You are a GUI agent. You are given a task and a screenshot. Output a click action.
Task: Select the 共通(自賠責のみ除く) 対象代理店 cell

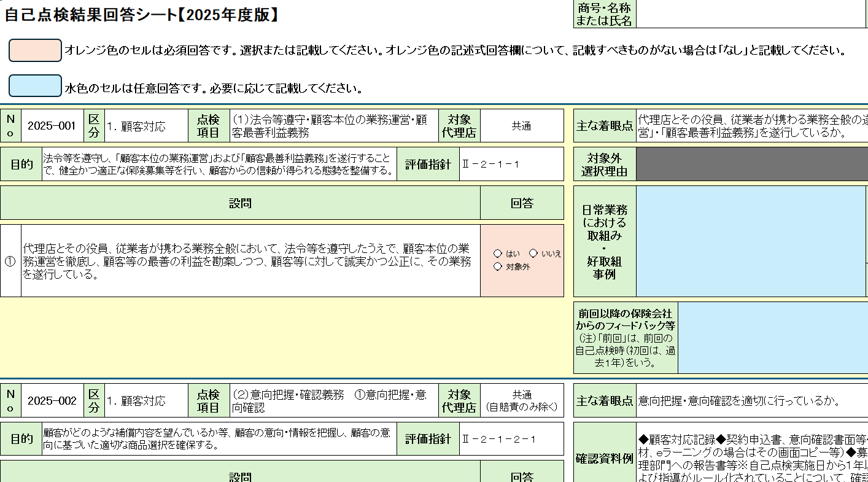coord(521,401)
